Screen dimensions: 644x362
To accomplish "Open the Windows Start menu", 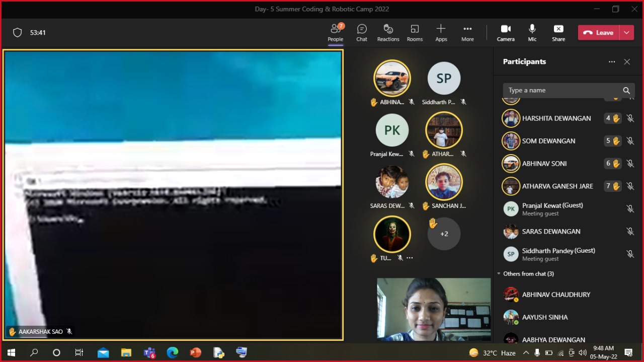I will tap(11, 353).
